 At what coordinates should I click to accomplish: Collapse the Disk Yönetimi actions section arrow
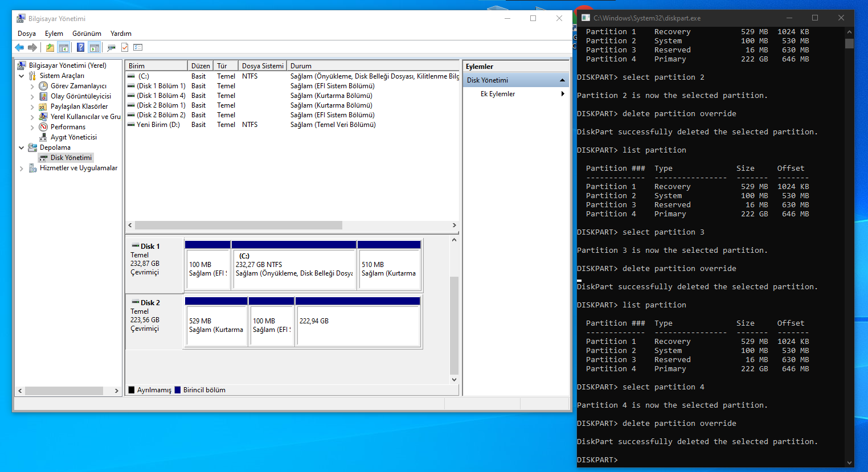(x=562, y=80)
